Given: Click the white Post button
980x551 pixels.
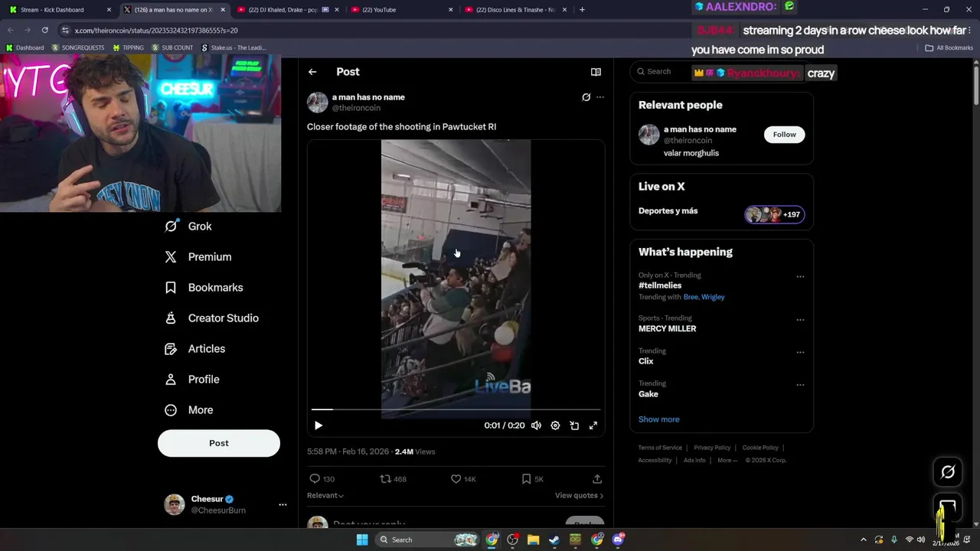Looking at the screenshot, I should 219,443.
